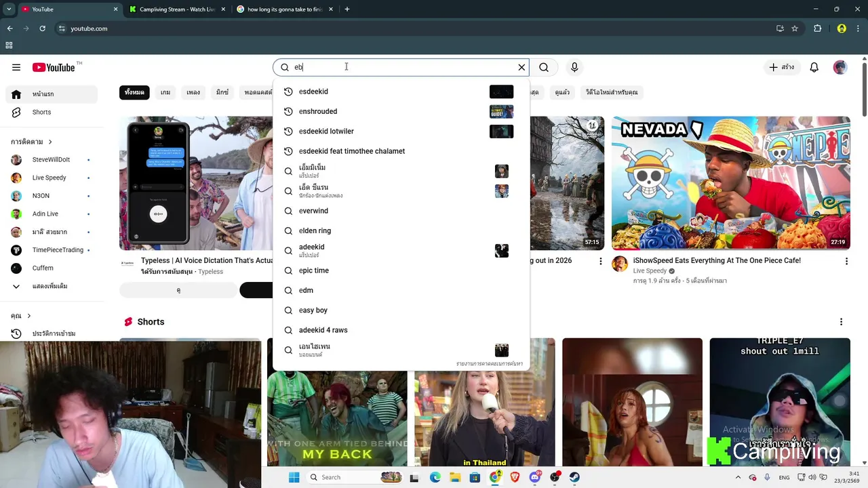Expand the คุณ (You) section
This screenshot has height=488, width=868.
[21, 316]
